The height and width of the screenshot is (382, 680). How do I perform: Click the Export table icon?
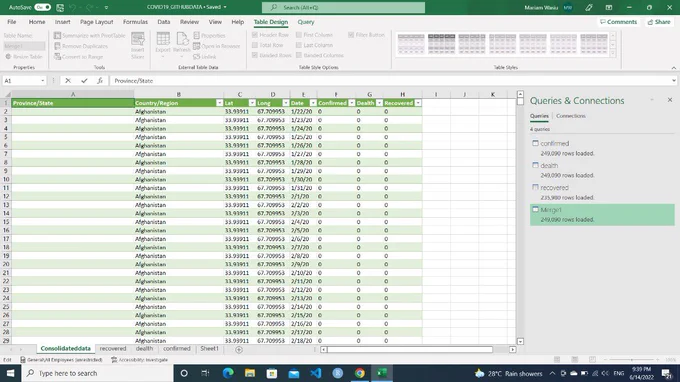[x=163, y=39]
